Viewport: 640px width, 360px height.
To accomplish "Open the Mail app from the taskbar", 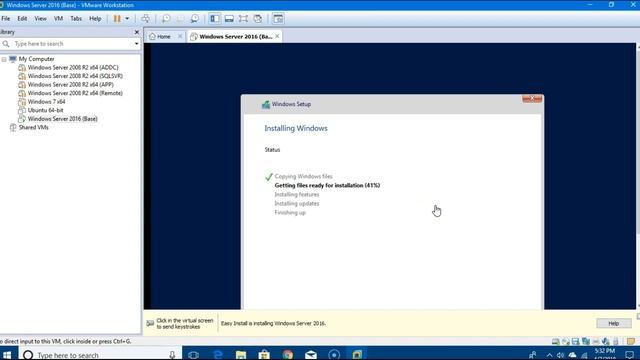I will coord(311,355).
